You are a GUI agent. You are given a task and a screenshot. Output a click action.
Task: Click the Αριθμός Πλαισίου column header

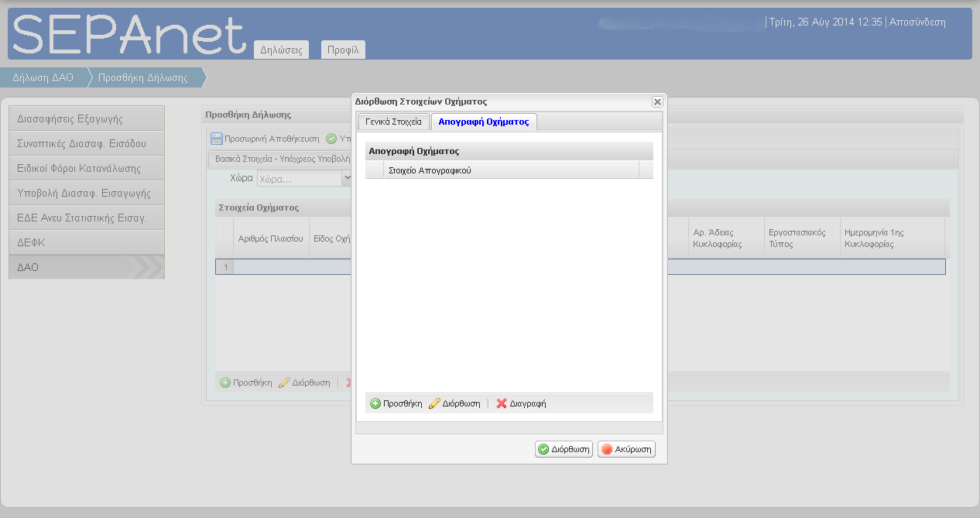[x=271, y=238]
